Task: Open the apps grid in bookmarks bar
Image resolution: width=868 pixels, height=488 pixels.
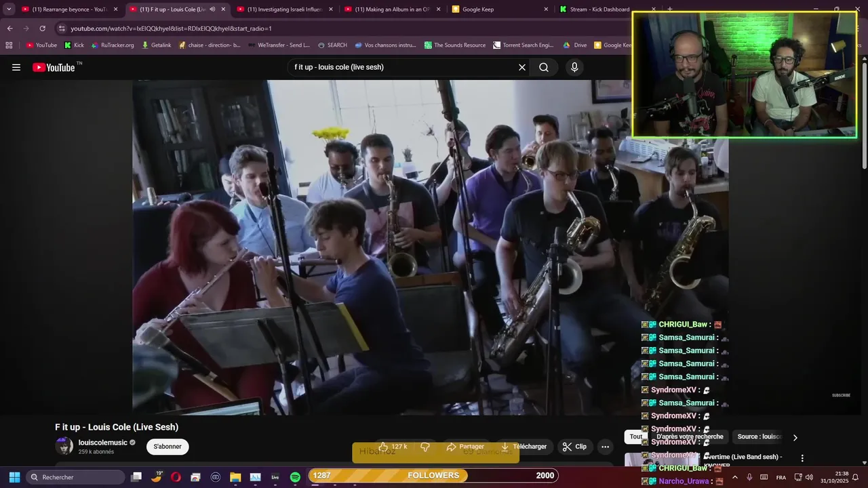Action: tap(9, 45)
